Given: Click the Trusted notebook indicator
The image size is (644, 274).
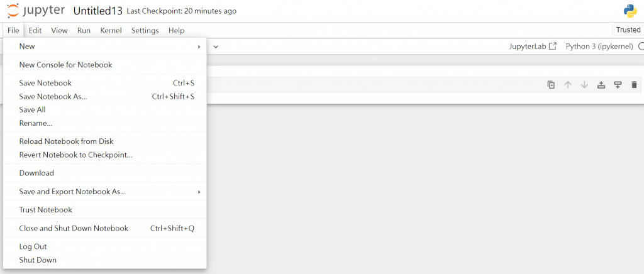Looking at the screenshot, I should pos(628,30).
